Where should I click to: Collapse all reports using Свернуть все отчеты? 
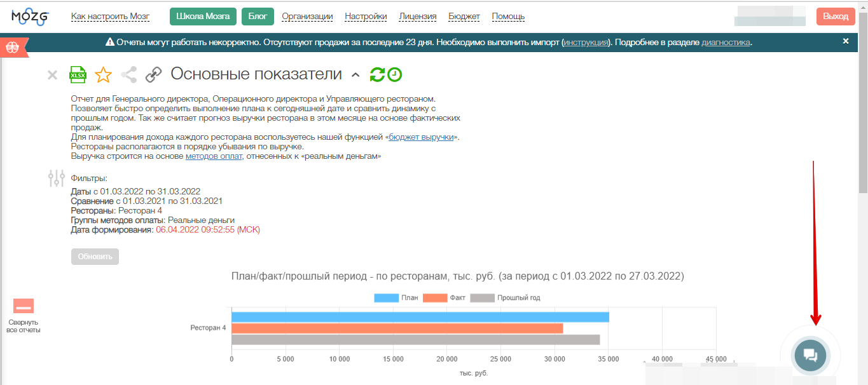(x=24, y=307)
